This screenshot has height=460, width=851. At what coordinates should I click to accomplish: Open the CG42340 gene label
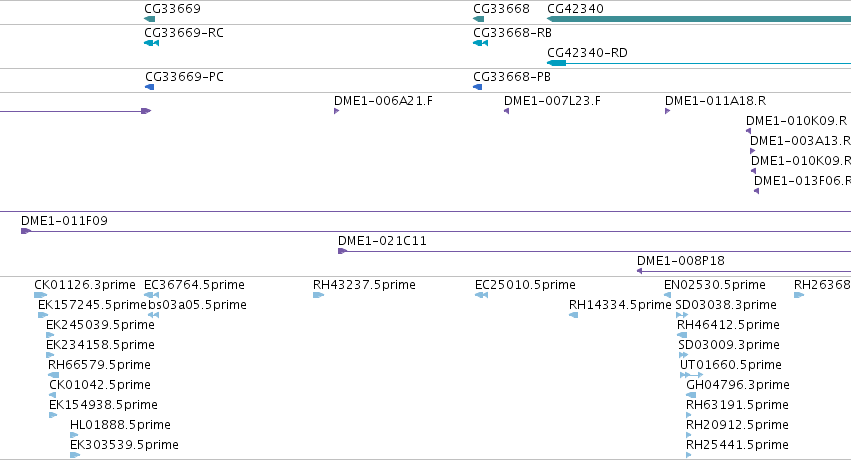tap(575, 9)
